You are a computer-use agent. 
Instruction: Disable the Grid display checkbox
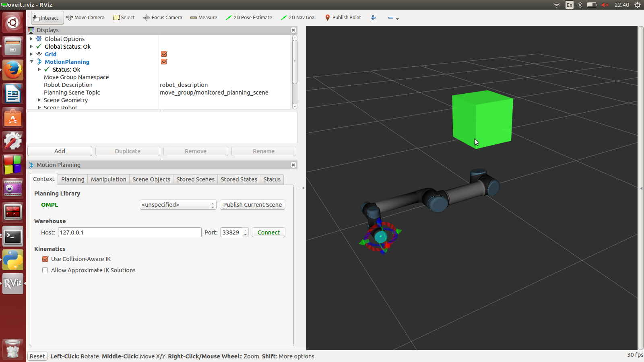[x=164, y=54]
